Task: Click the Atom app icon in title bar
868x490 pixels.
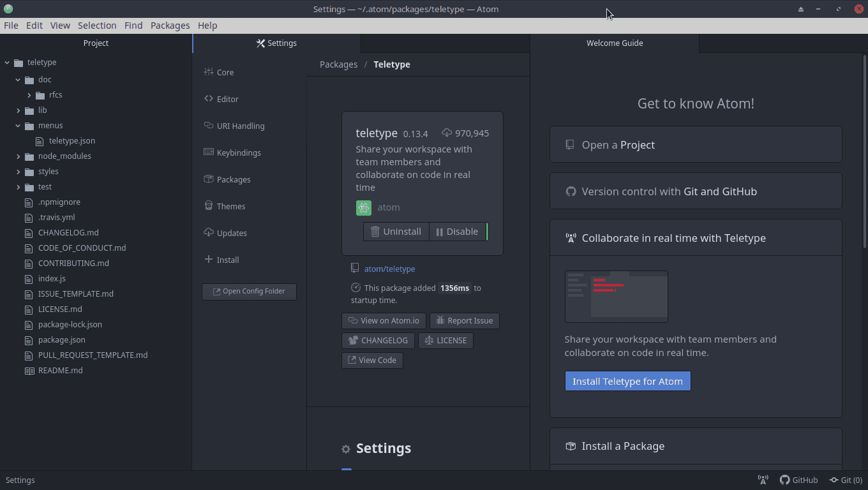Action: pos(8,9)
